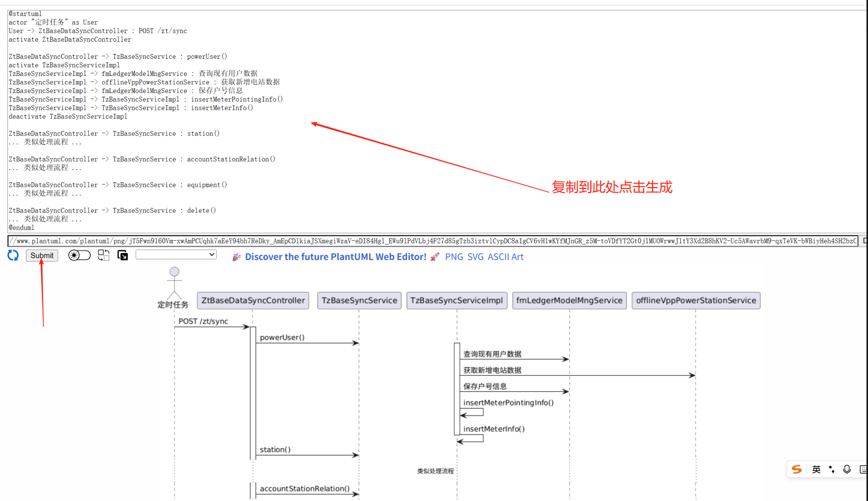Open the PNG export link
This screenshot has height=501, width=868.
click(454, 257)
